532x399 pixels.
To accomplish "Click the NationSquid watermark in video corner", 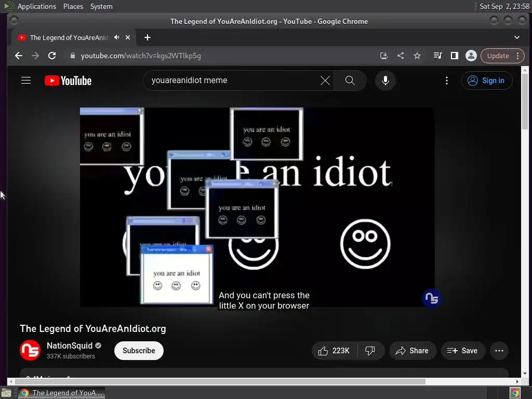I will pyautogui.click(x=432, y=298).
